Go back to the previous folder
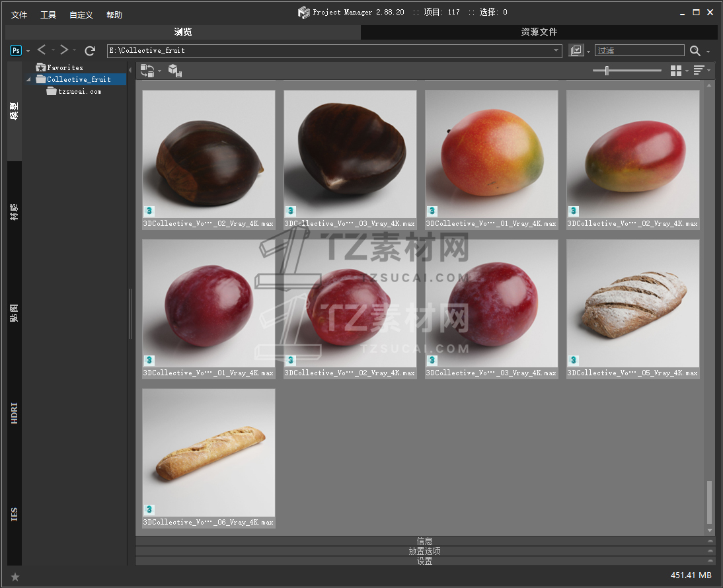Viewport: 723px width, 588px height. (42, 50)
